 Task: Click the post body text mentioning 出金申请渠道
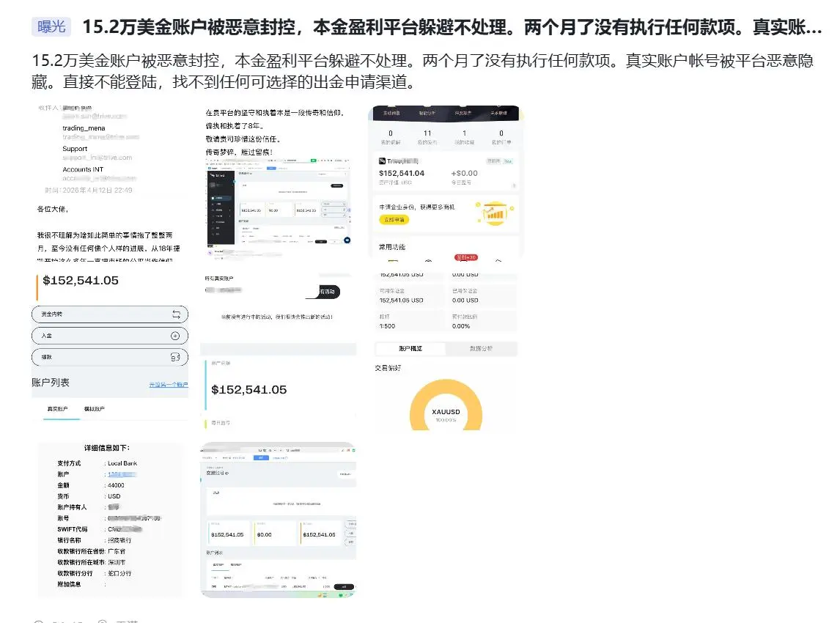pos(422,70)
